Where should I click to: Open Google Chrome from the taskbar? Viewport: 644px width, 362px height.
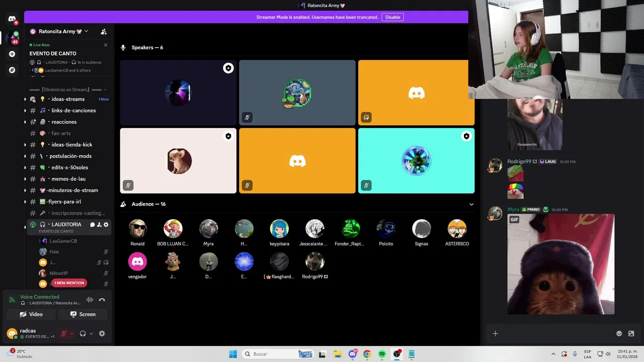pyautogui.click(x=367, y=354)
